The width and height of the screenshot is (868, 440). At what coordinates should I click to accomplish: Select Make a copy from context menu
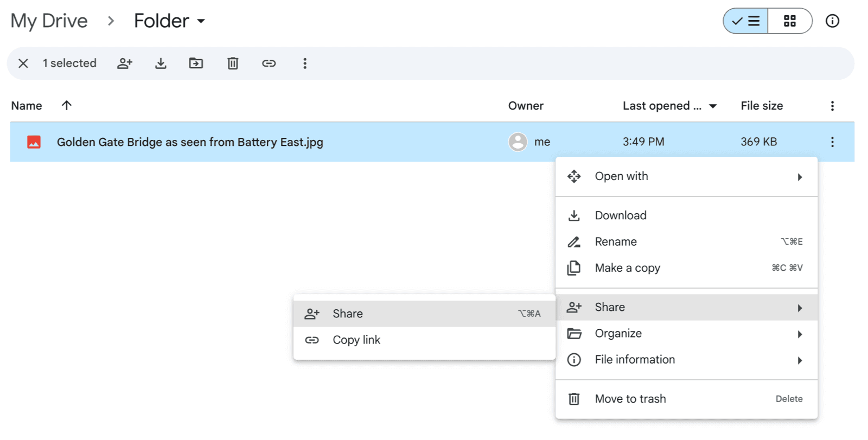point(628,268)
